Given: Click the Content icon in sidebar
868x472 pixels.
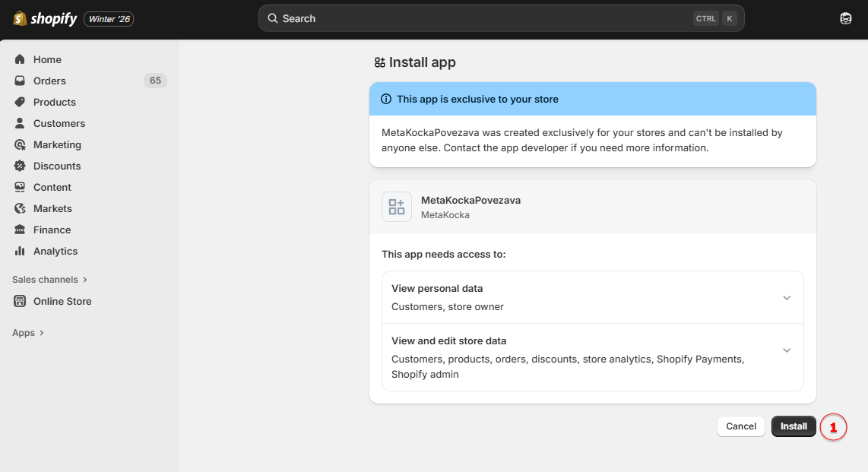Looking at the screenshot, I should (20, 187).
